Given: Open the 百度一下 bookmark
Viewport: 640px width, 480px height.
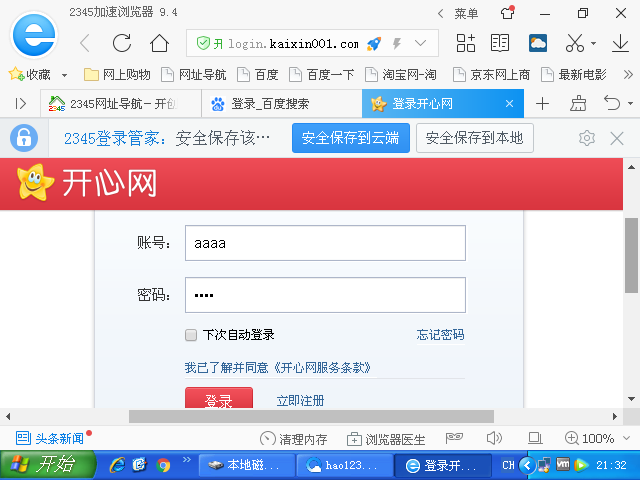Looking at the screenshot, I should [322, 75].
